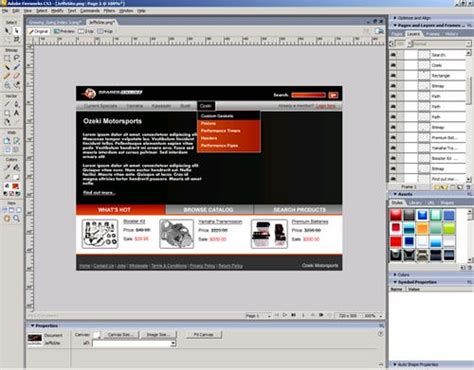474x370 pixels.
Task: Select the Pencil tool in Bitmap tools
Action: 7,76
